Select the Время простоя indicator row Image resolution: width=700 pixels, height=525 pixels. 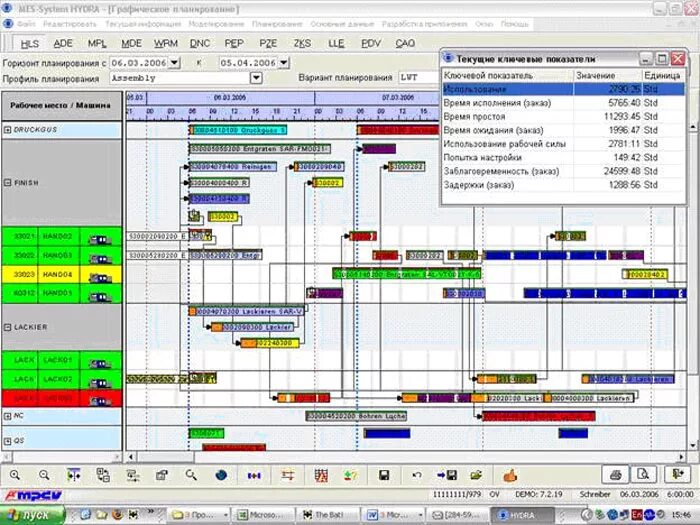563,117
